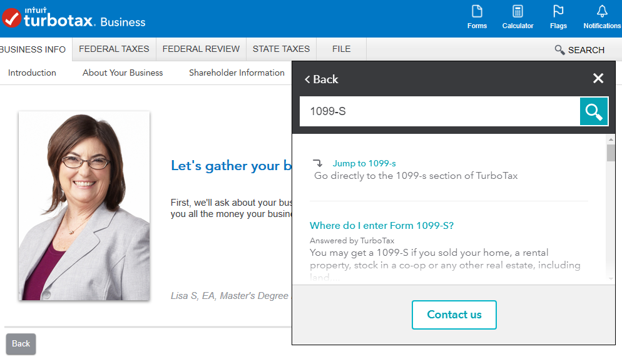Open the Notifications bell

point(602,17)
